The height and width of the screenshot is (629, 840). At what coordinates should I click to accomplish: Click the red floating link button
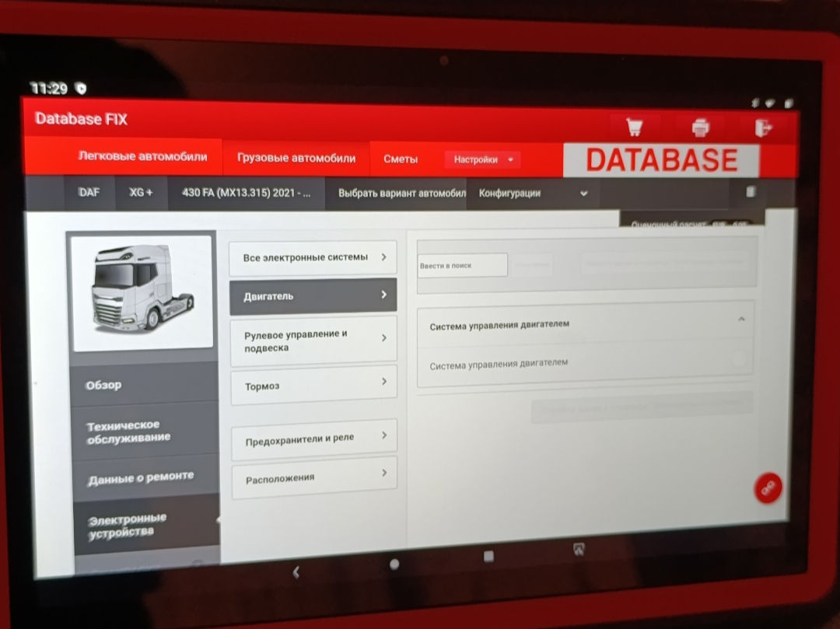click(768, 487)
